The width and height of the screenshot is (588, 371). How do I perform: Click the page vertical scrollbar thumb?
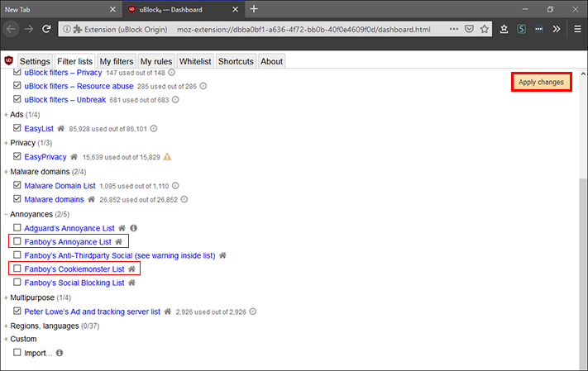(x=583, y=273)
